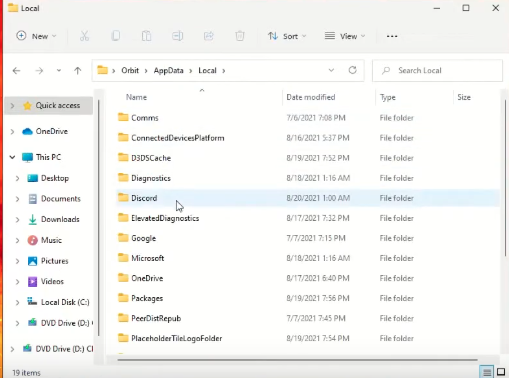Open the See more three-dots menu
This screenshot has height=378, width=509.
[392, 36]
